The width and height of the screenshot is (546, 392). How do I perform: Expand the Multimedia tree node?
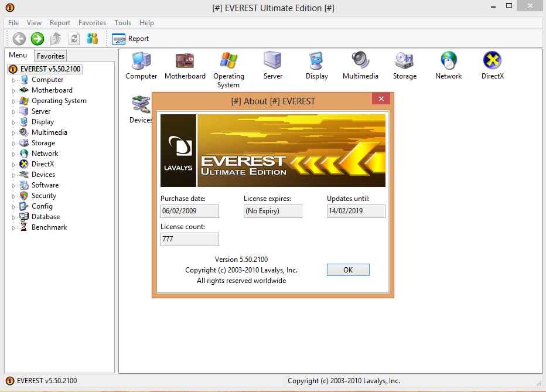tap(13, 133)
